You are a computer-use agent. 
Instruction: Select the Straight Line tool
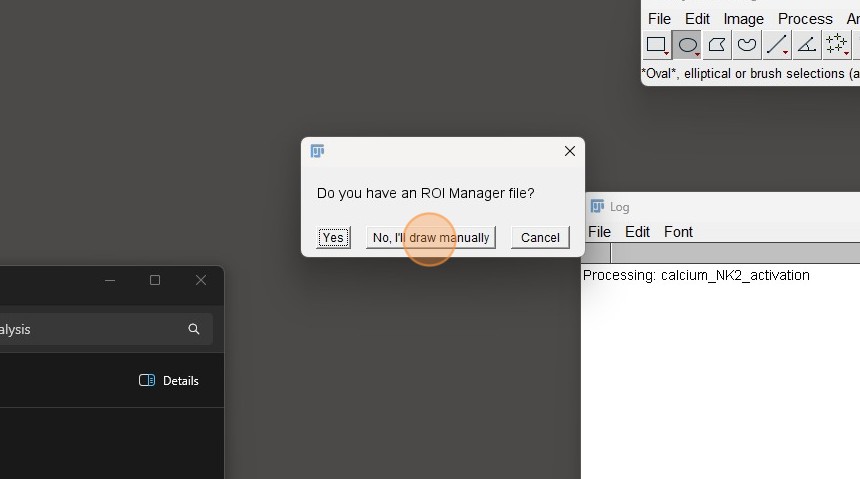[x=776, y=45]
